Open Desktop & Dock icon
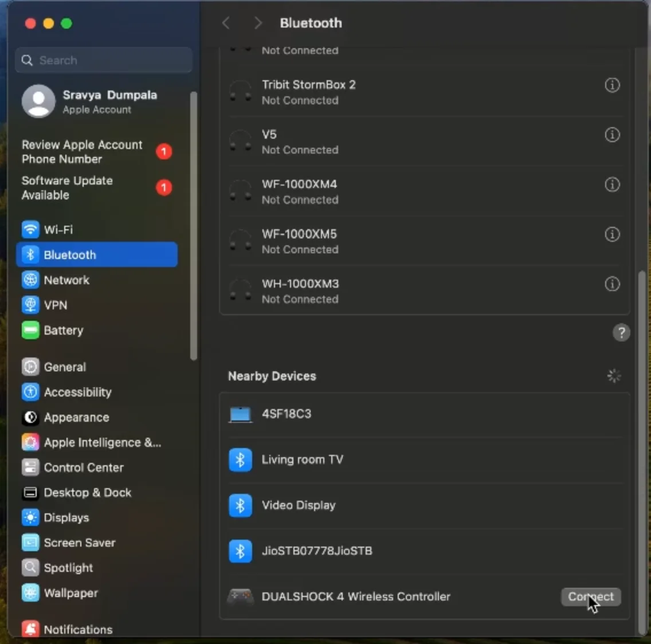651x644 pixels. 30,492
